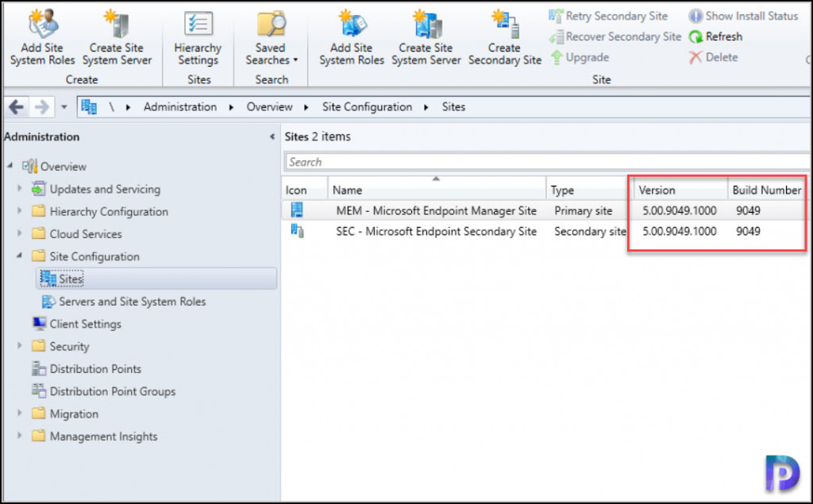Expand Cloud Services node

[x=20, y=233]
